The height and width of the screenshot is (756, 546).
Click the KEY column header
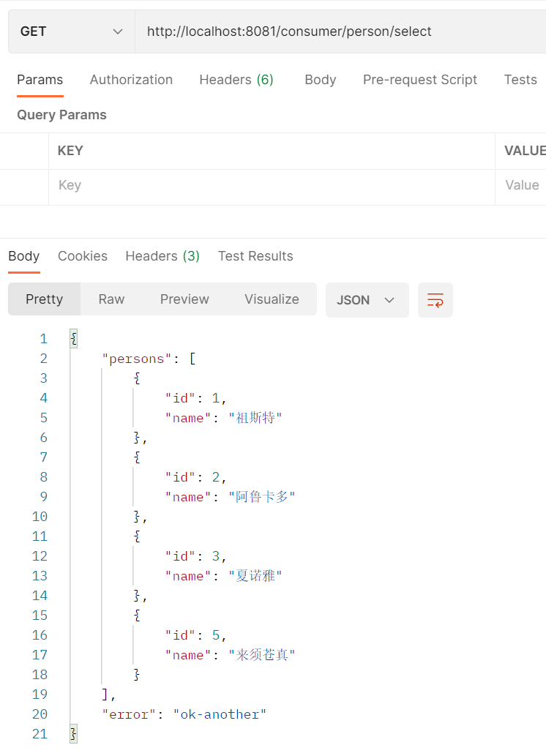[70, 151]
